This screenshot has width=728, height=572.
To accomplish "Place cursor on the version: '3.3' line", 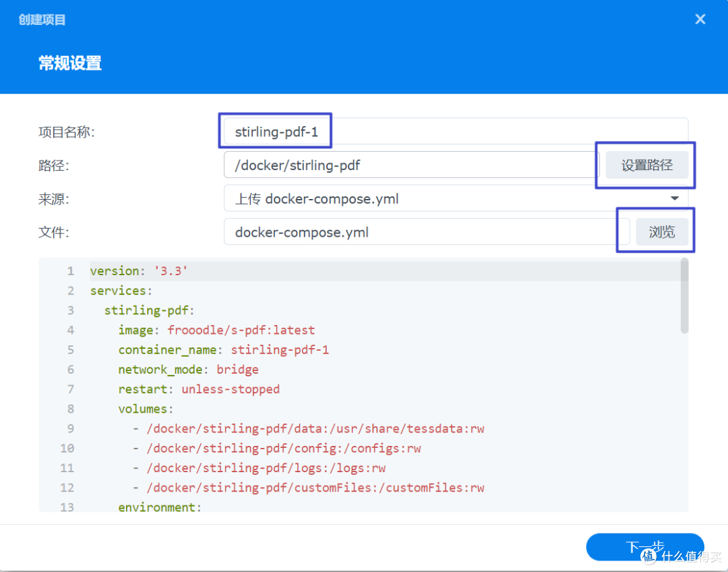I will click(139, 270).
